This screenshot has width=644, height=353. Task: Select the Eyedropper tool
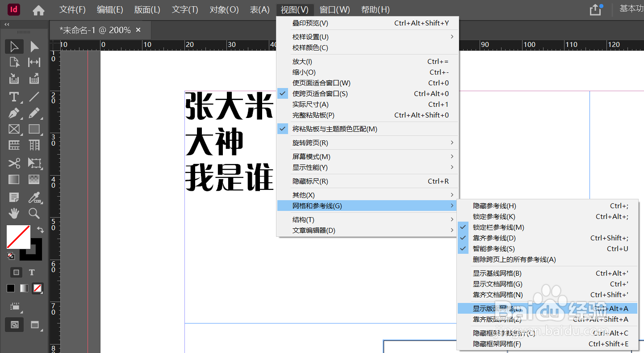click(34, 198)
